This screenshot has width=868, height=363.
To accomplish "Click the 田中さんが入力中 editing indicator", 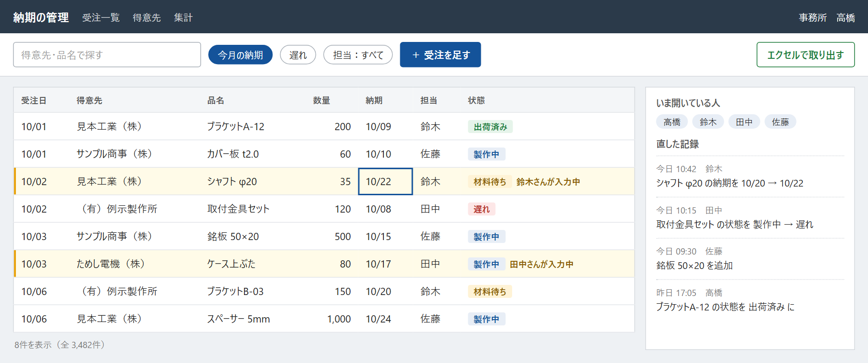I will [542, 264].
